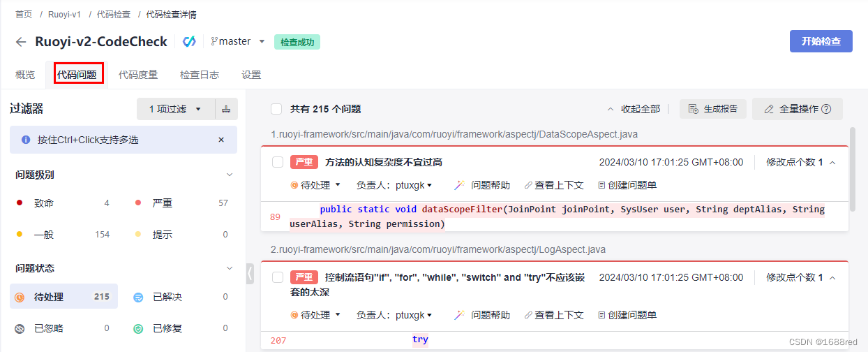The image size is (868, 352).
Task: Click the issues list vertical scrollbar
Action: point(853,168)
